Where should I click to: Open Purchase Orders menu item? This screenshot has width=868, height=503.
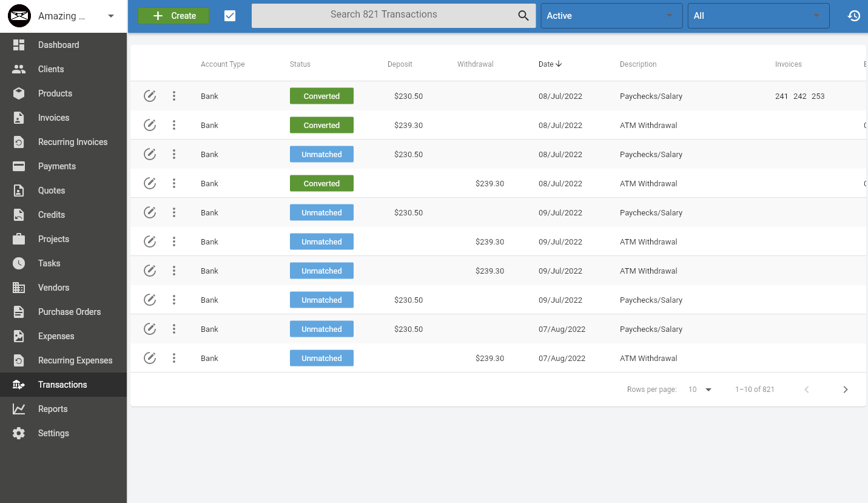[64, 312]
